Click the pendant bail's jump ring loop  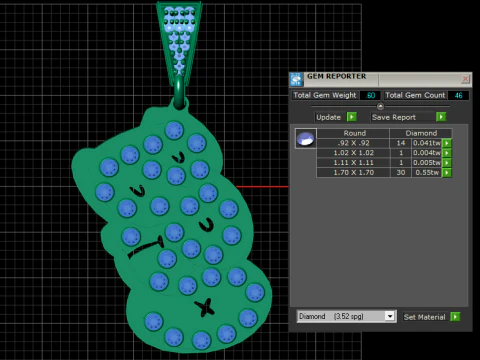pos(179,93)
